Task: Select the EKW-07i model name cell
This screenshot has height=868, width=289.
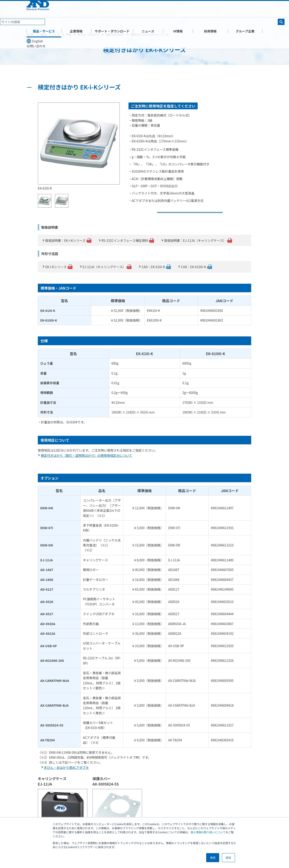Action: point(59,528)
